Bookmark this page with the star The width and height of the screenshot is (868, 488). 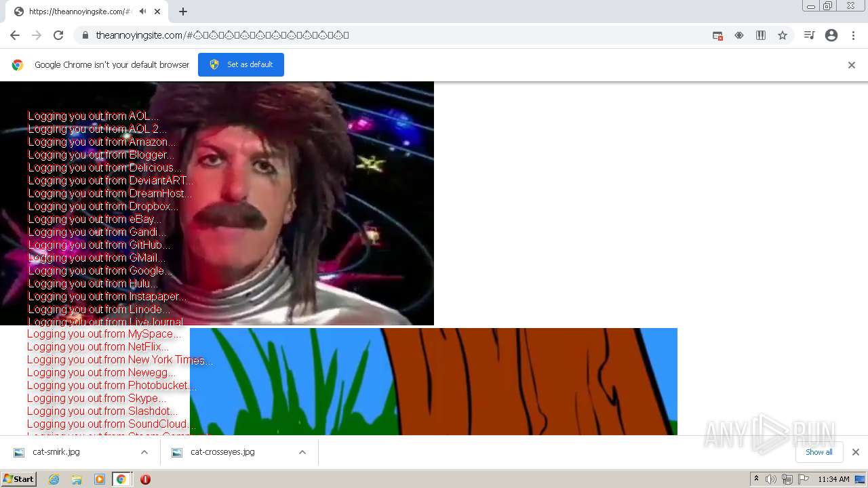[x=783, y=35]
